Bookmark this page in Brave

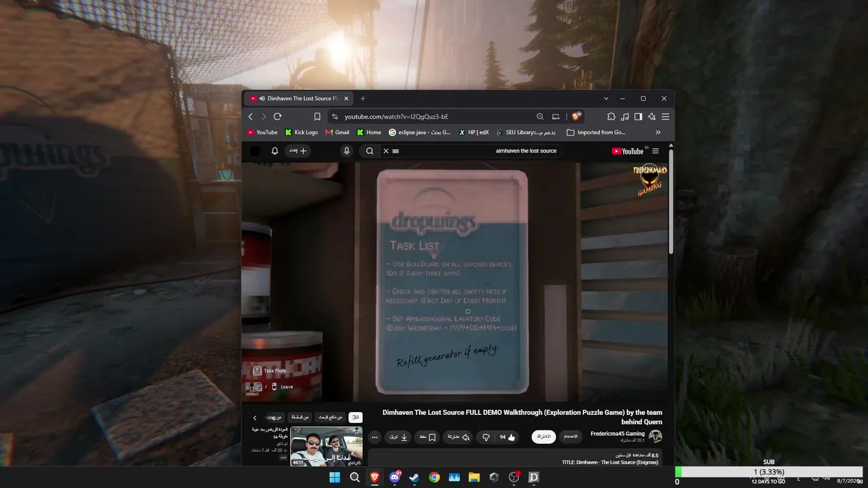pyautogui.click(x=317, y=117)
